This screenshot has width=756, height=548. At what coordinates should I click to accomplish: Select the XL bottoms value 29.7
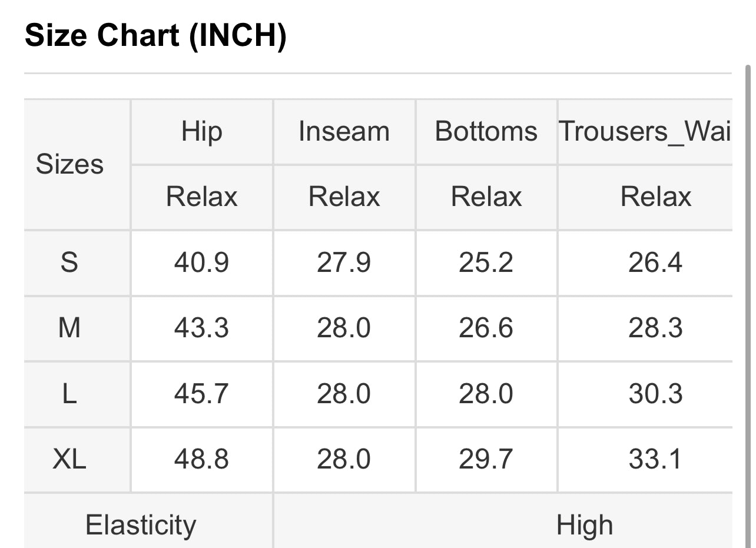coord(486,459)
